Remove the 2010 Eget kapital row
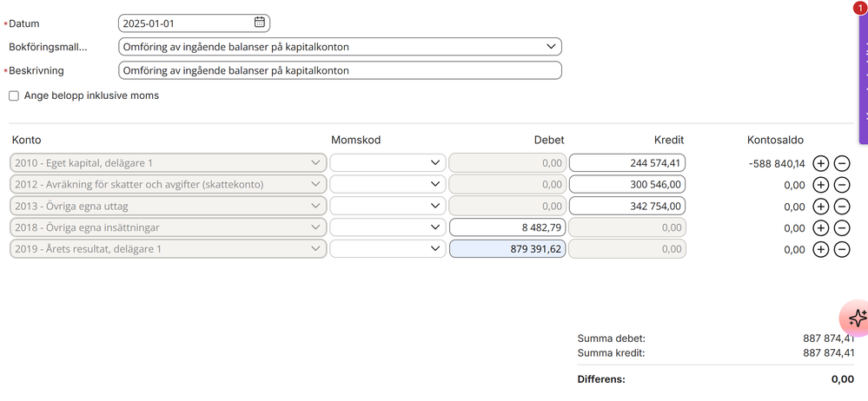This screenshot has width=868, height=401. (x=841, y=163)
